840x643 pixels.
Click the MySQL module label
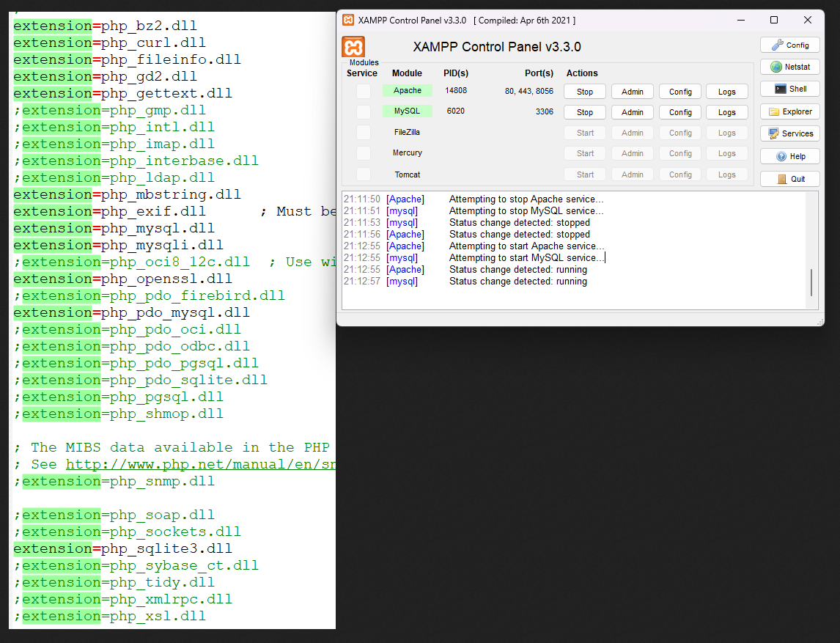(x=407, y=111)
